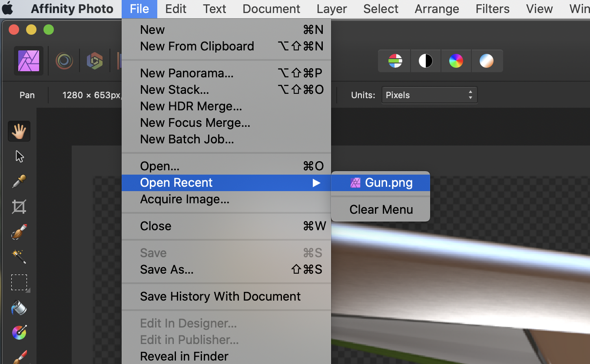Switch to Photo Persona icon
Image resolution: width=590 pixels, height=364 pixels.
pos(29,61)
